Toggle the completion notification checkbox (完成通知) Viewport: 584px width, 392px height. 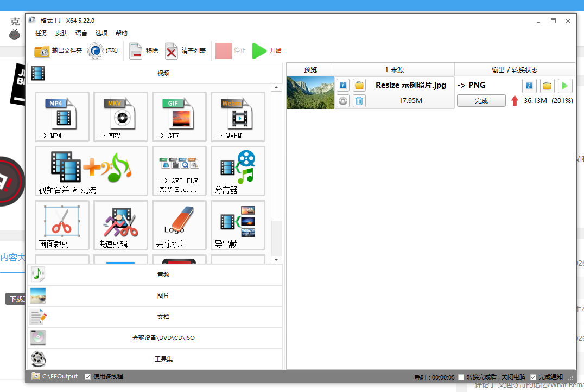(533, 377)
